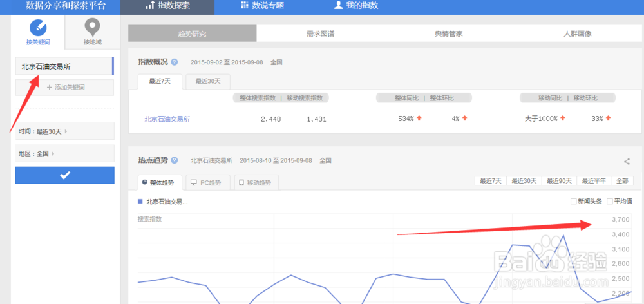Click the bar chart icon in 指数探索

click(x=150, y=6)
